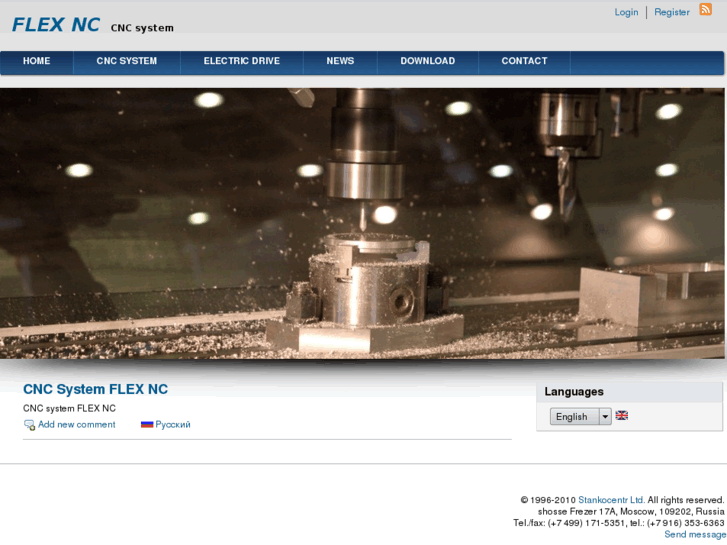727x545 pixels.
Task: Open the CONTACT page
Action: click(524, 61)
